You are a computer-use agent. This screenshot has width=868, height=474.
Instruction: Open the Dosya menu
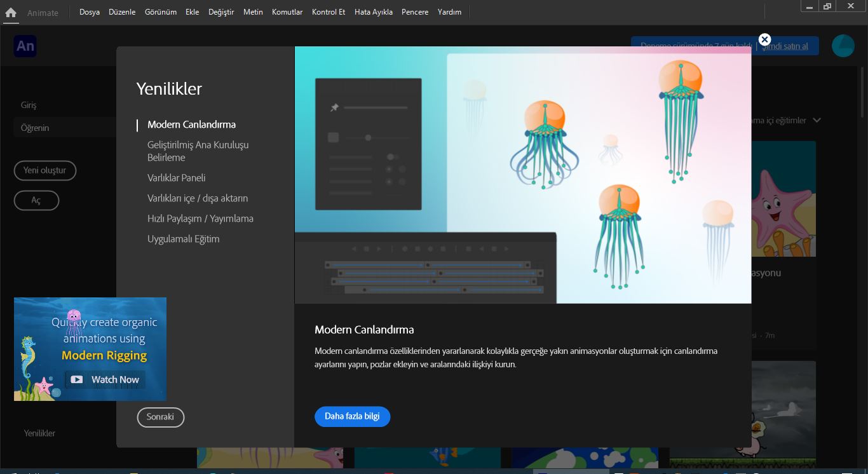[90, 12]
